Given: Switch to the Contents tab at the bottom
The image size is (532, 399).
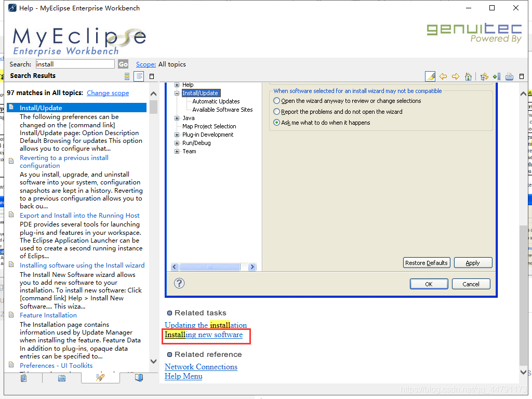Looking at the screenshot, I should coord(23,379).
